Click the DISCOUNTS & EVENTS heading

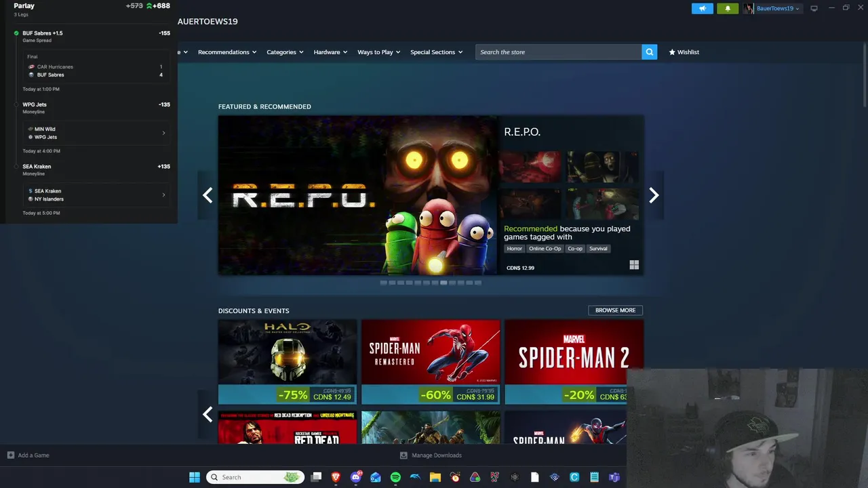pos(254,310)
